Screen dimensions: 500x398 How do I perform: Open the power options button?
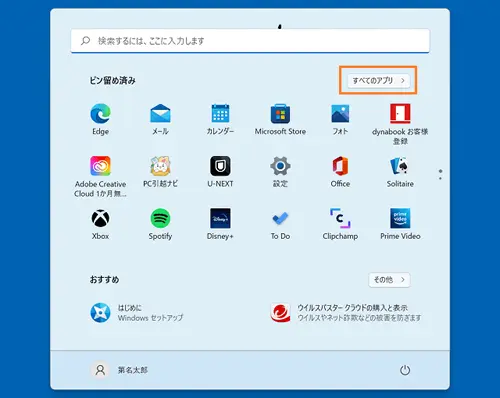pos(405,370)
